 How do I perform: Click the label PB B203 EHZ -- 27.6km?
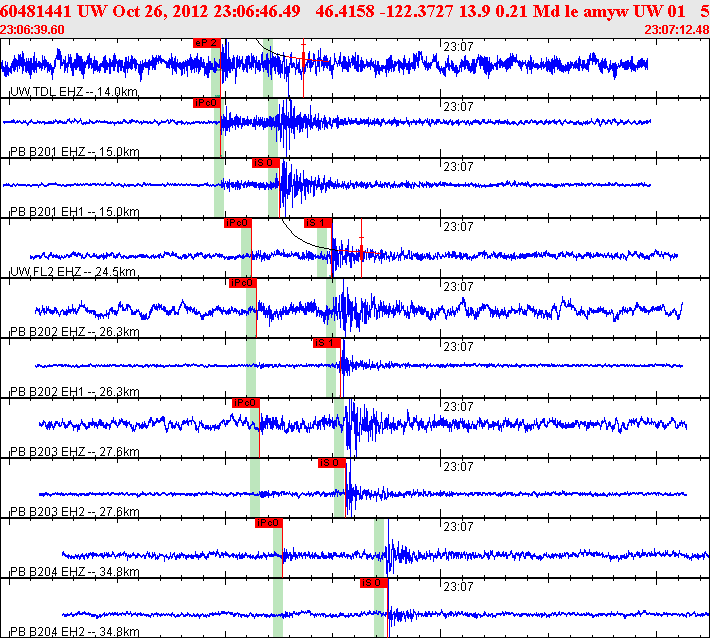coord(75,452)
